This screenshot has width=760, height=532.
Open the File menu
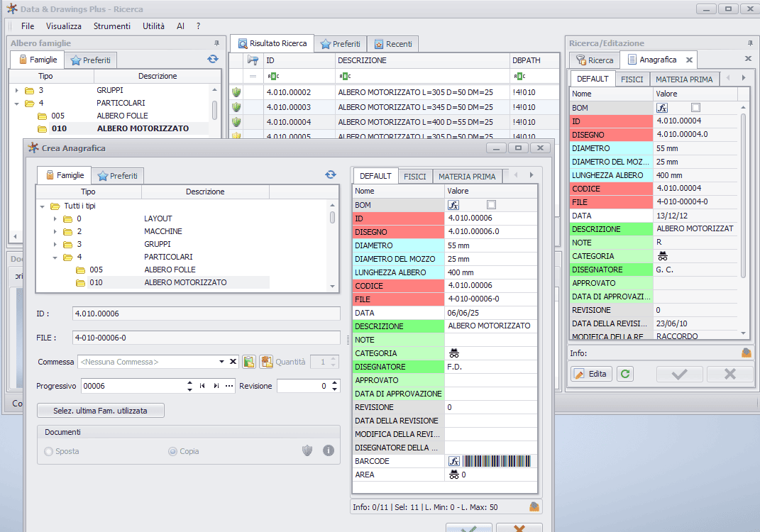[x=28, y=26]
